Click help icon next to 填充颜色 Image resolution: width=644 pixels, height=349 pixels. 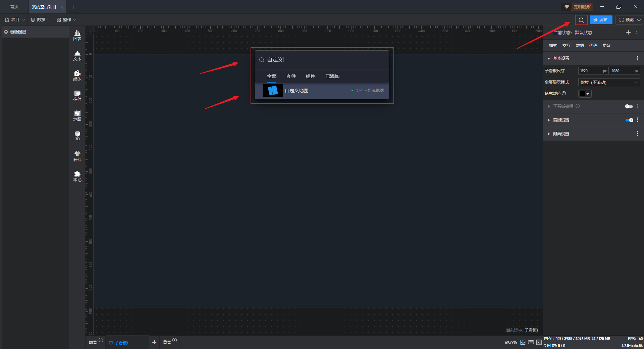[564, 93]
